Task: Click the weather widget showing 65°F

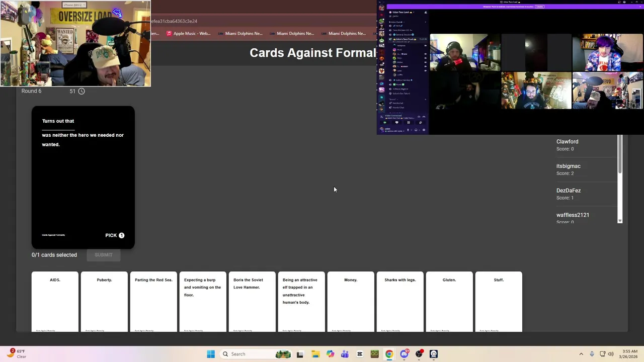Action: click(17, 354)
